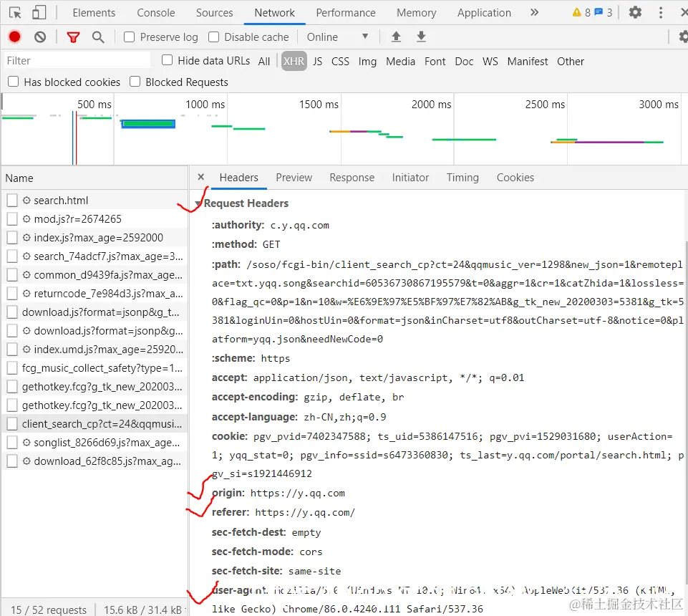Close the request details pane
Viewport: 688px width, 616px height.
click(201, 177)
